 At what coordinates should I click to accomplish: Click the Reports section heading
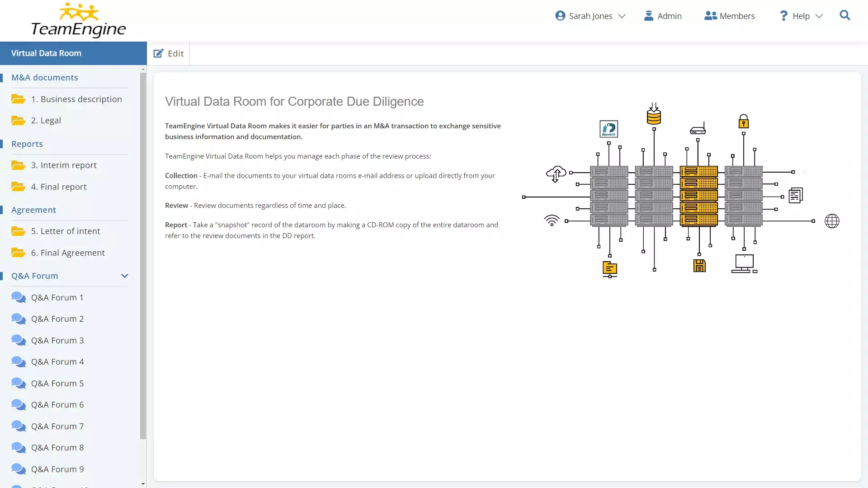click(27, 144)
